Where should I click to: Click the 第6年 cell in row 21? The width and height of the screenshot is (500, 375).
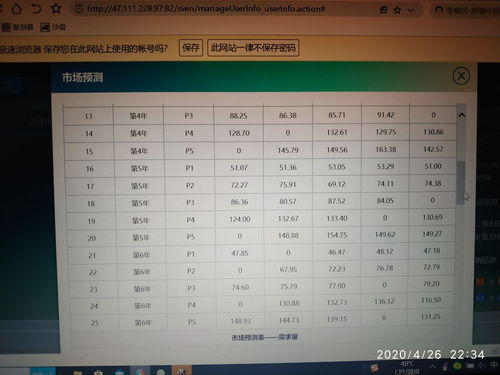point(142,255)
